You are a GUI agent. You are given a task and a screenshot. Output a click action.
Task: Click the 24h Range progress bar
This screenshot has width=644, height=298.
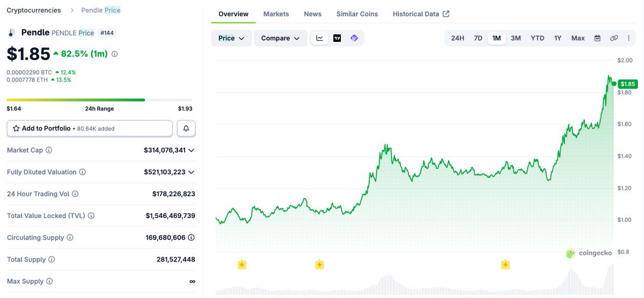point(99,100)
